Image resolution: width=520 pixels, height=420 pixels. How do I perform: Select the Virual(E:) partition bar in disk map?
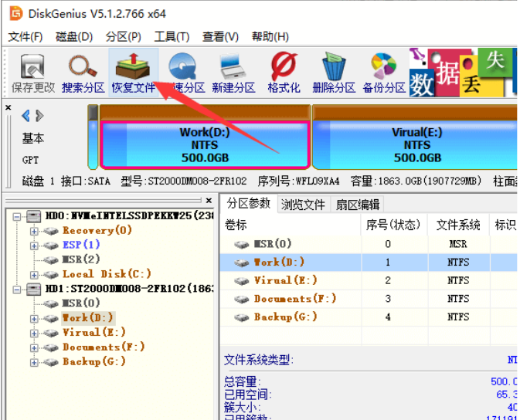[x=416, y=144]
